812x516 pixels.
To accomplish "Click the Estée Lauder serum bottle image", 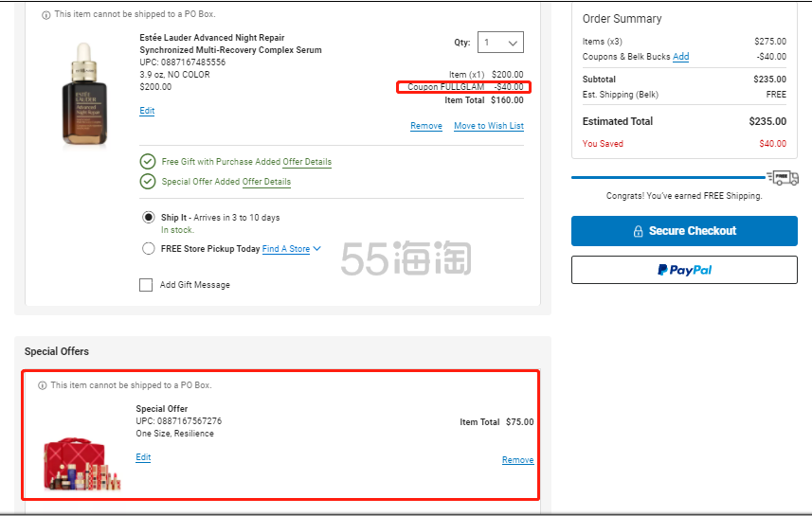I will pyautogui.click(x=84, y=94).
